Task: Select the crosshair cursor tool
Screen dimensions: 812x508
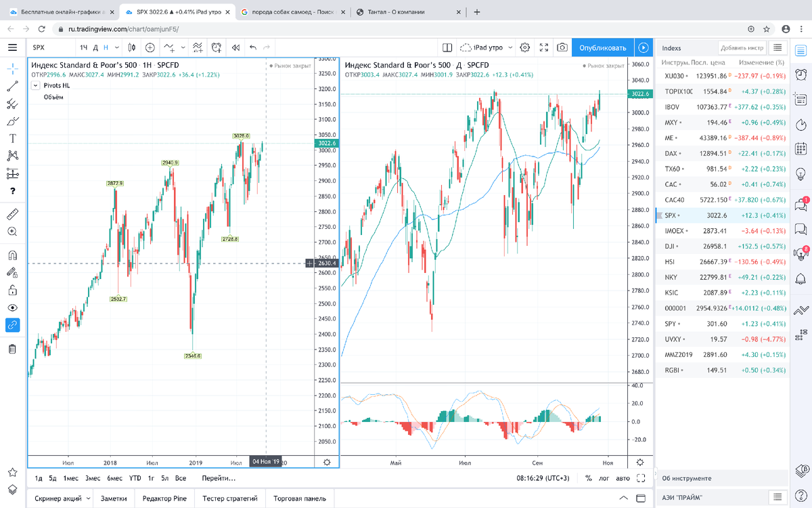Action: tap(12, 68)
